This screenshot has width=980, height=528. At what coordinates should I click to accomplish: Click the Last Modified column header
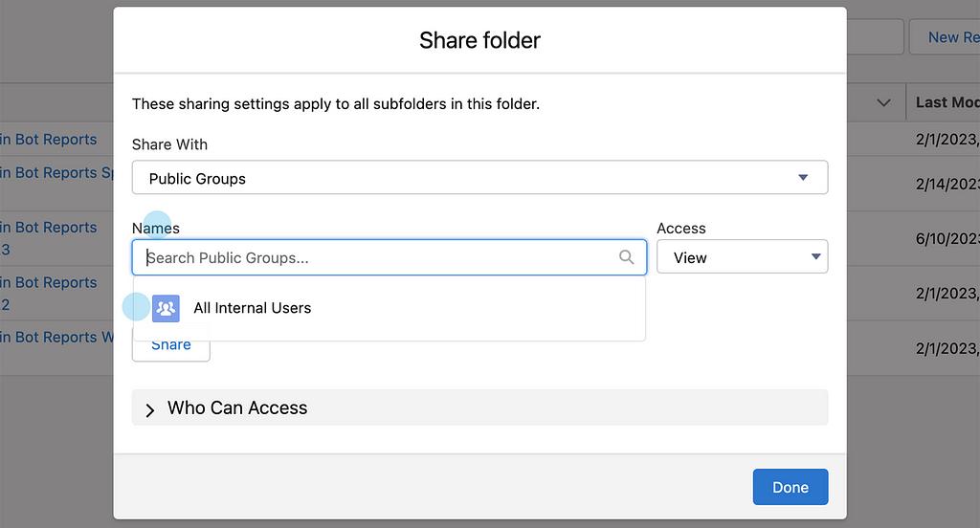coord(947,102)
